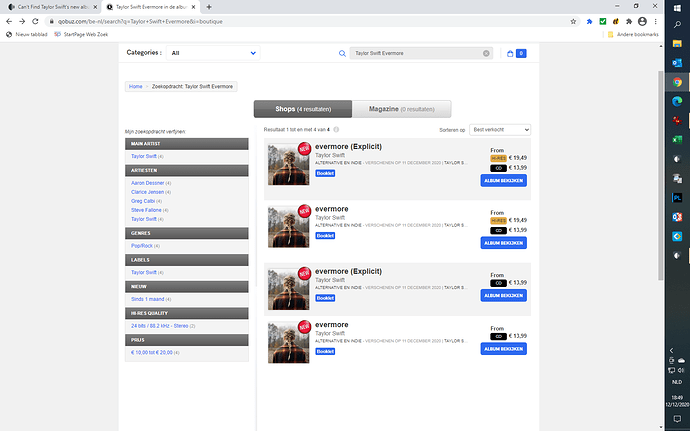Click the green checkmark extension icon
The width and height of the screenshot is (690, 431).
[603, 21]
